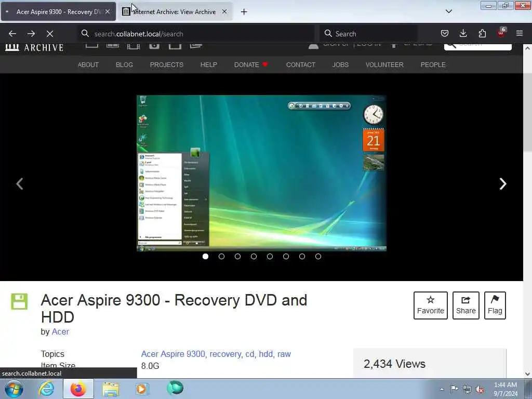Select the eighth carousel dot
Screen dimensions: 532x399
click(318, 257)
